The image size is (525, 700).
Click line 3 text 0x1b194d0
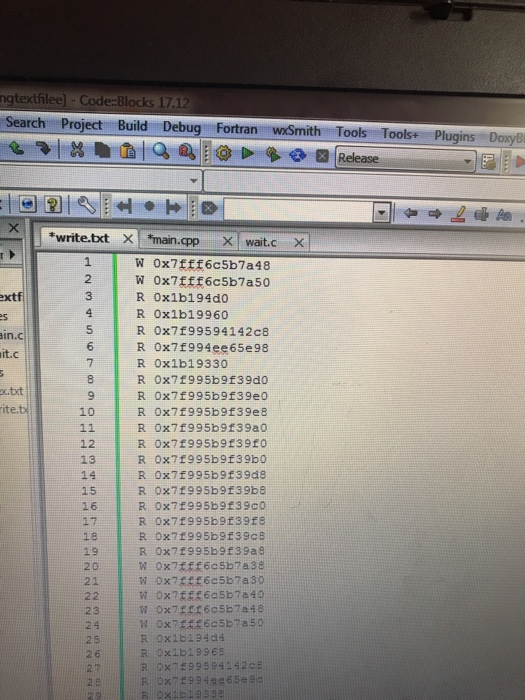(x=191, y=298)
